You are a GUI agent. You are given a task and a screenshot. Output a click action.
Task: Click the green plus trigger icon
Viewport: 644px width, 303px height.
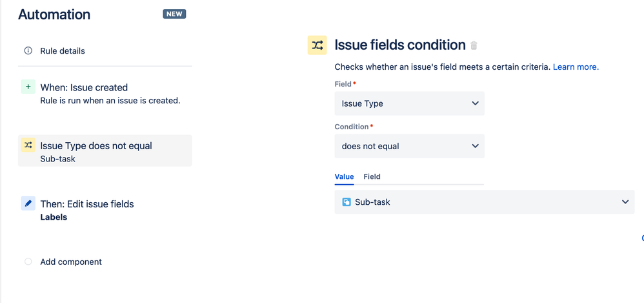pos(28,87)
